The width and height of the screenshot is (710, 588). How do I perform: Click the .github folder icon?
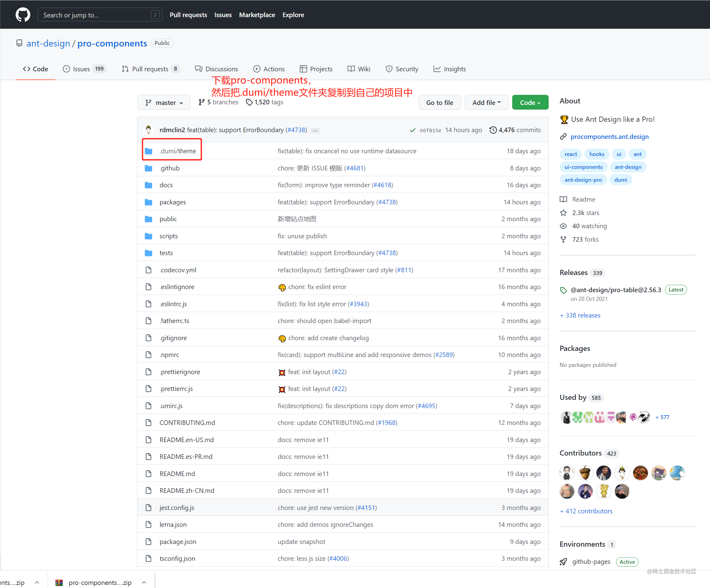point(148,168)
